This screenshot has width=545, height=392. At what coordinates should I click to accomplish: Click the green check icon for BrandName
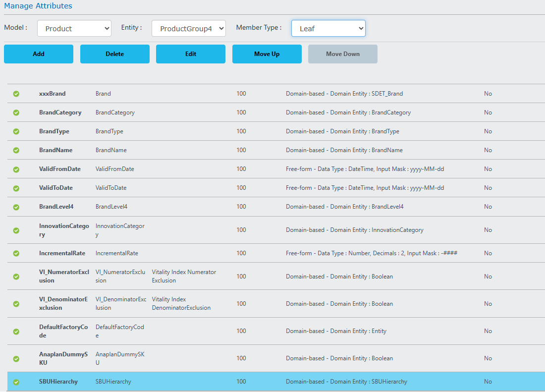point(16,150)
